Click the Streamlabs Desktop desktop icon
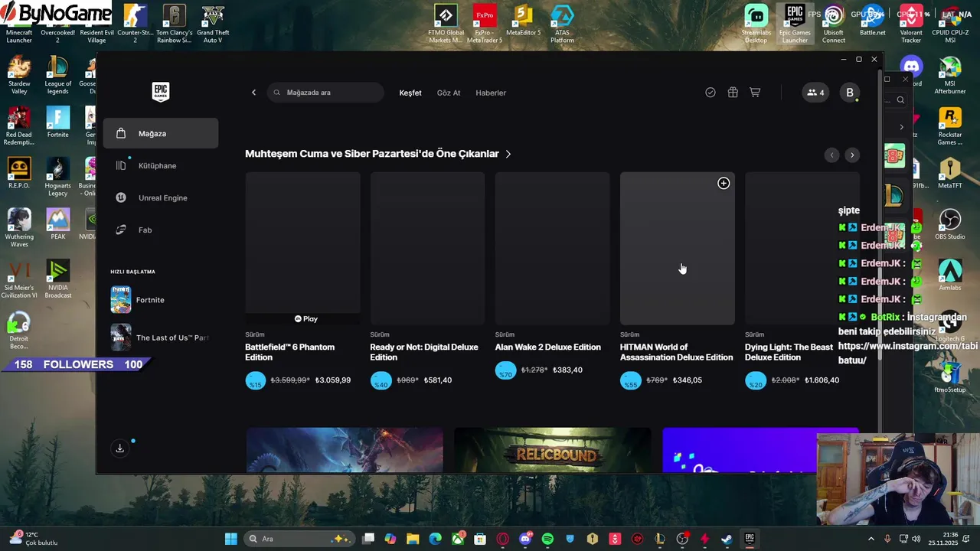Viewport: 980px width, 551px height. click(756, 24)
